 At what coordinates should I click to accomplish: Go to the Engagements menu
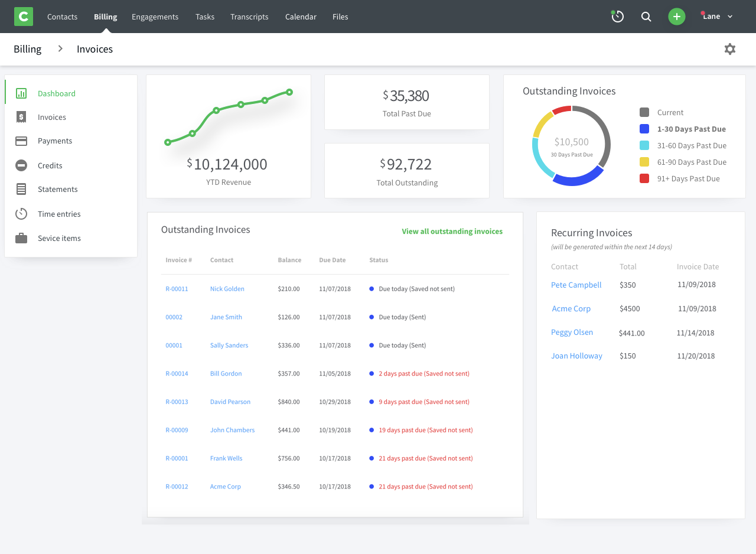point(155,17)
